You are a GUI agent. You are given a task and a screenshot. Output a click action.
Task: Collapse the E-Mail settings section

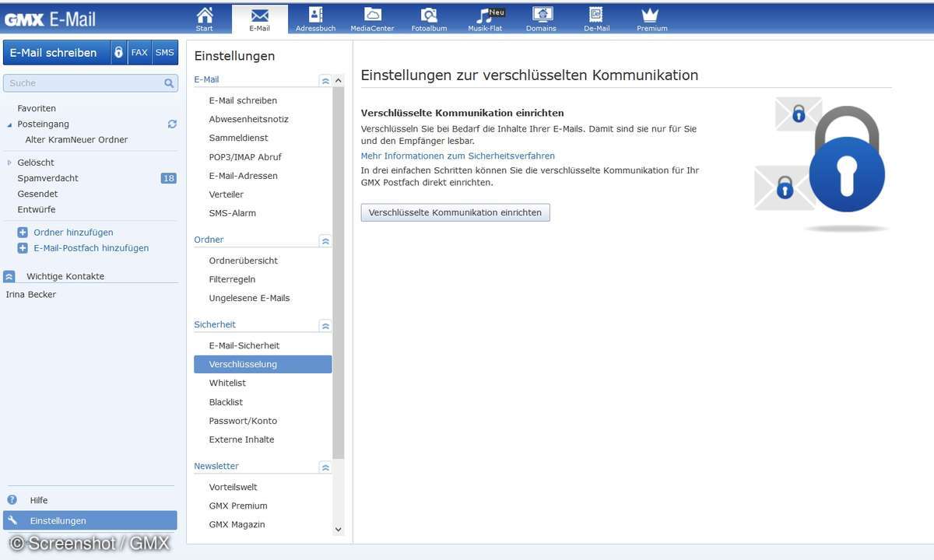[x=325, y=80]
